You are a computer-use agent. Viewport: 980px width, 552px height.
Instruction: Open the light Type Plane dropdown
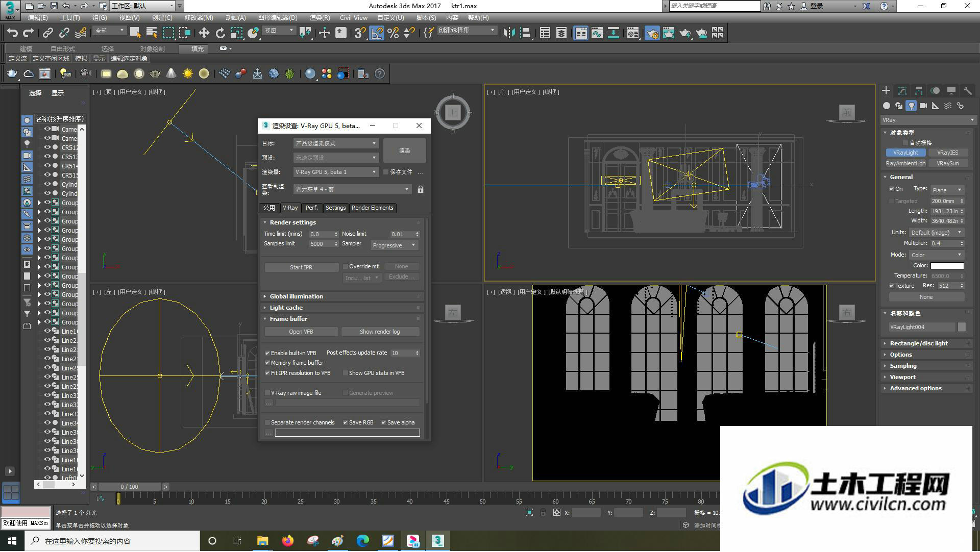pyautogui.click(x=947, y=190)
